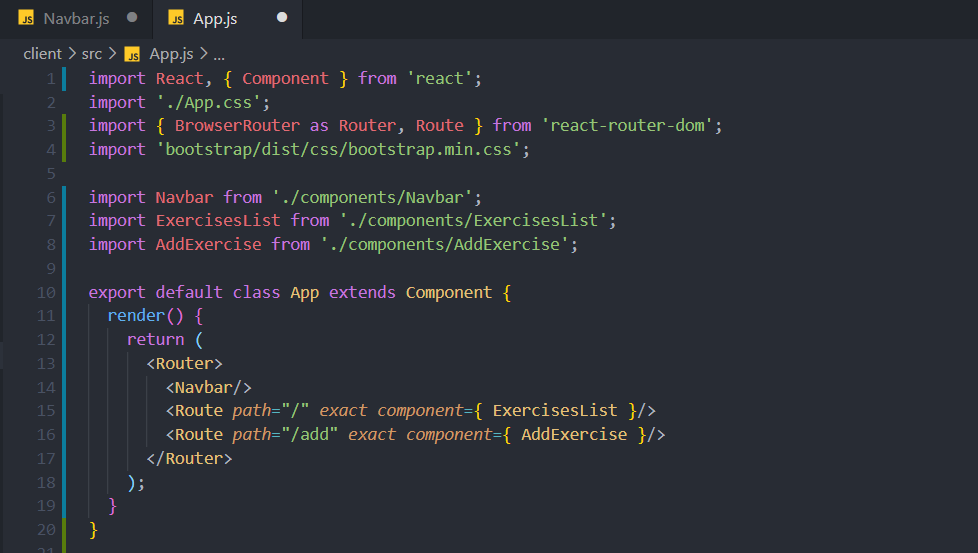Open the App.js breadcrumb dropdown
978x553 pixels.
pyautogui.click(x=170, y=54)
